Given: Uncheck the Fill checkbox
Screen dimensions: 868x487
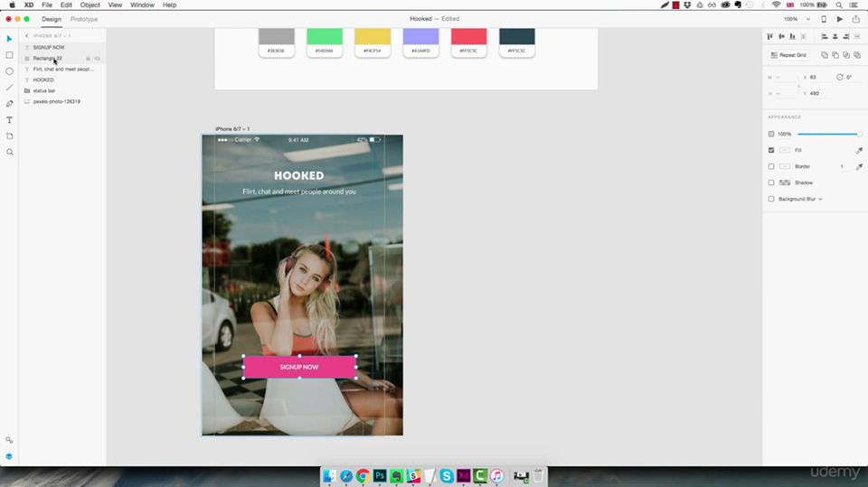Looking at the screenshot, I should click(x=771, y=150).
